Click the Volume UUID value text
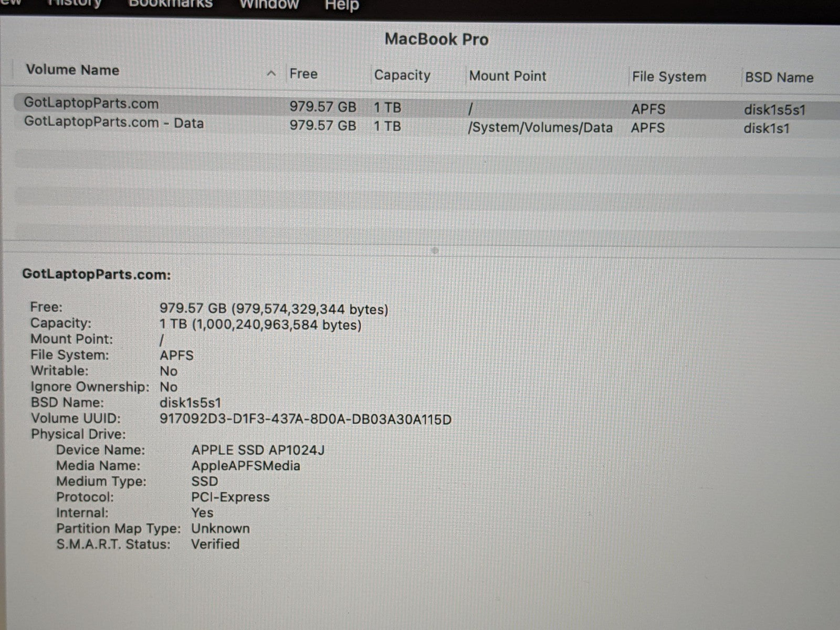840x630 pixels. pyautogui.click(x=305, y=419)
